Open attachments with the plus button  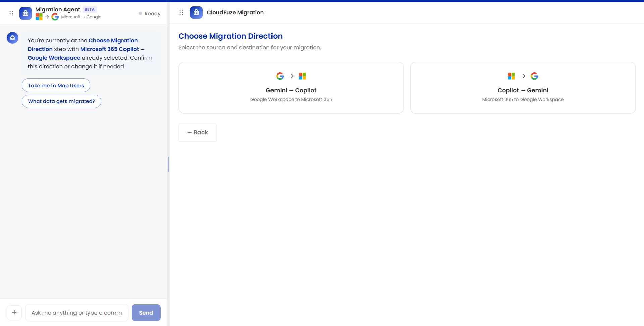point(14,313)
